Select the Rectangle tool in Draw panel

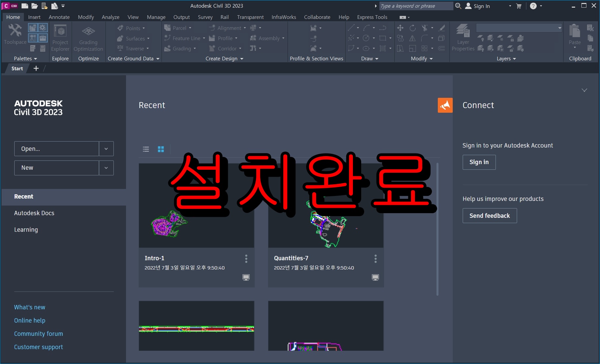(x=383, y=38)
